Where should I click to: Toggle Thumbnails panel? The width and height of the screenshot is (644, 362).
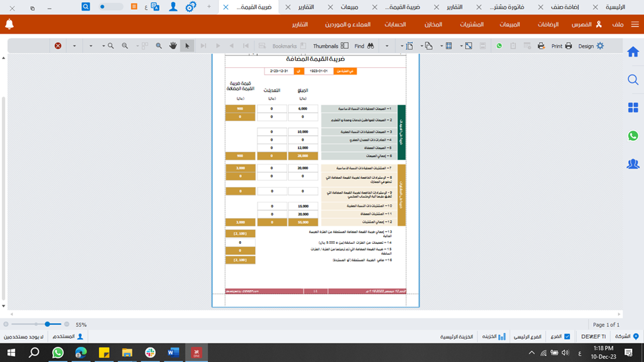(330, 46)
